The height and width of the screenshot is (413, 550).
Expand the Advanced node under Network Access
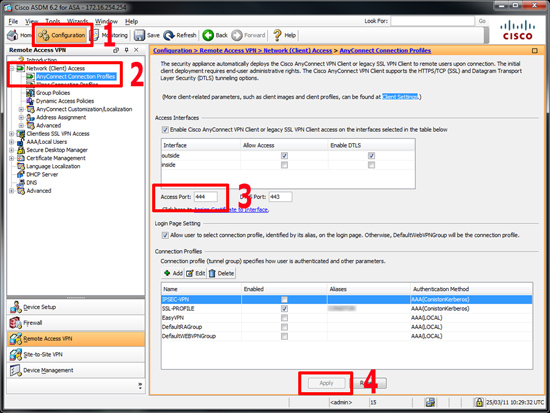21,126
